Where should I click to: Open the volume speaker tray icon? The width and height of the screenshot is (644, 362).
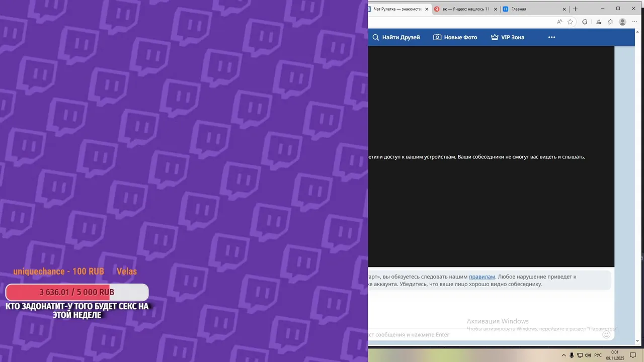coord(588,355)
